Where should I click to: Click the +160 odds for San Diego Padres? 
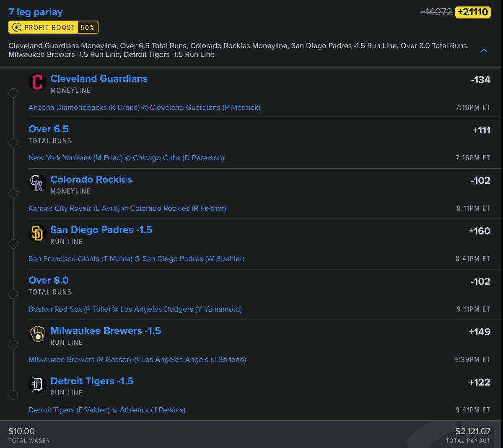(479, 231)
